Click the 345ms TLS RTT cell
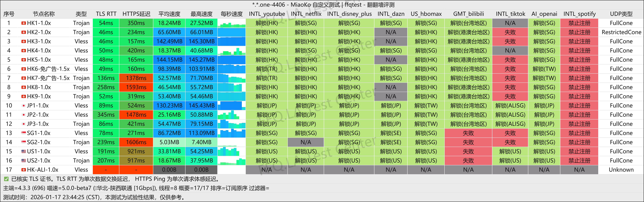 [106, 115]
